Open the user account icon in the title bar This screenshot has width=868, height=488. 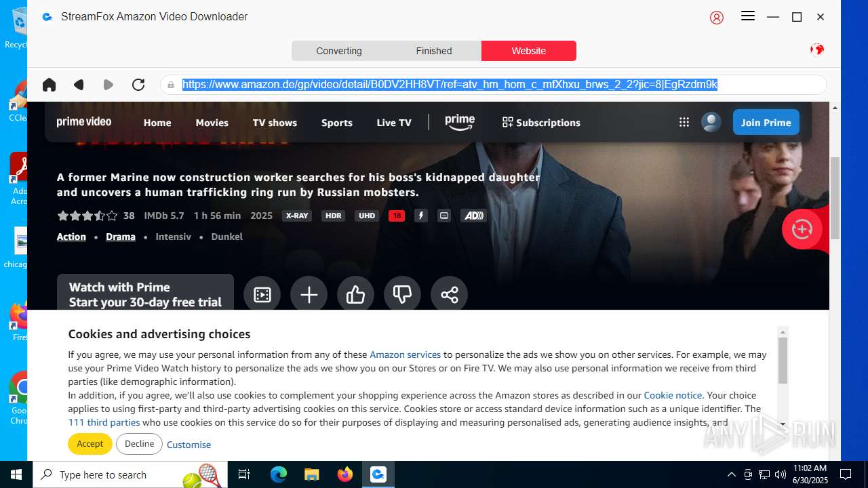717,18
